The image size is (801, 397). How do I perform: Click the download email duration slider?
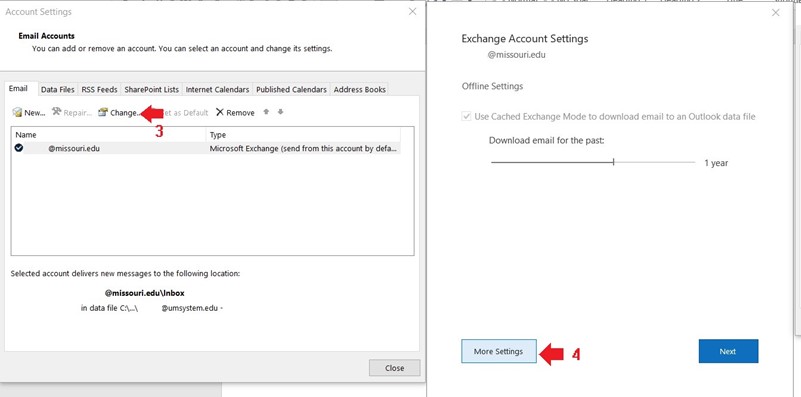click(x=593, y=162)
